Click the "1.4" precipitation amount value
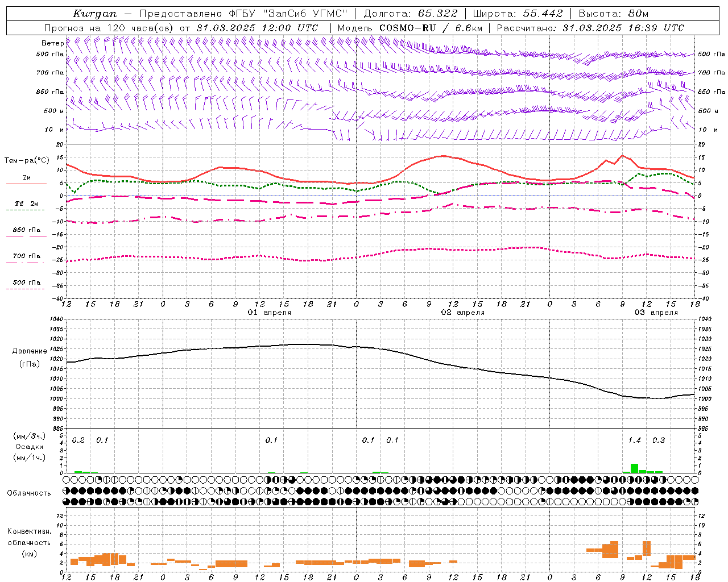728x582 pixels. coord(635,440)
